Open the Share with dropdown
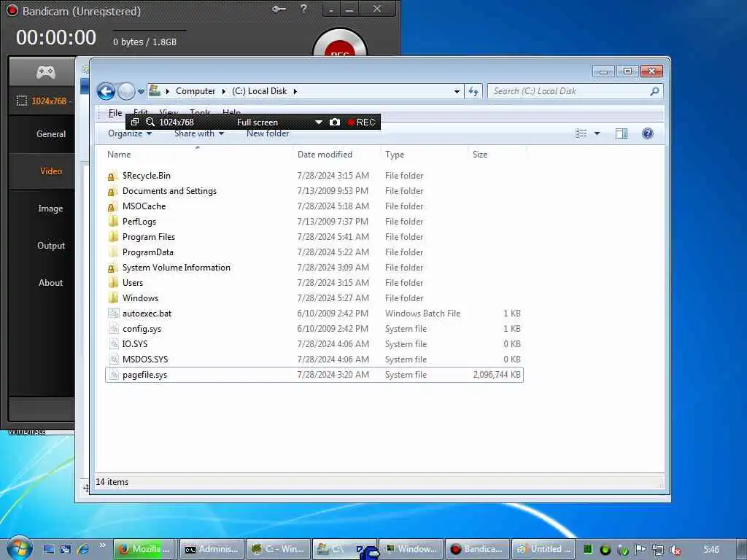747x560 pixels. coord(198,134)
